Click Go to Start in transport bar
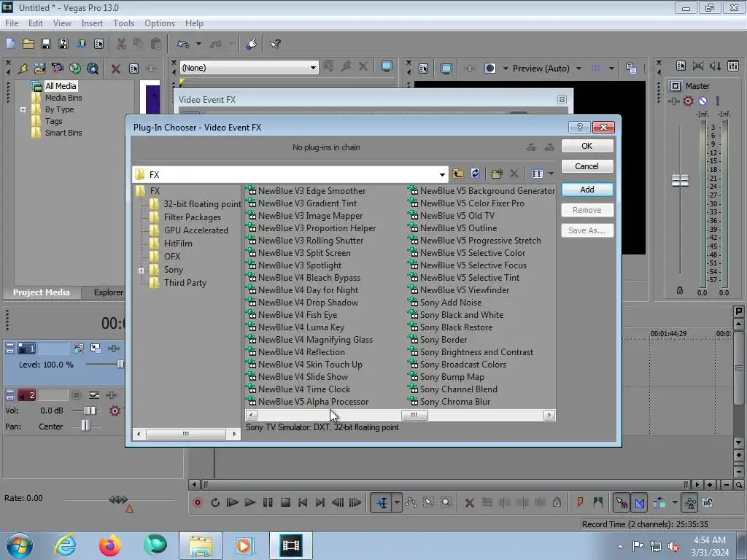Screen dimensions: 747x560 pos(303,502)
